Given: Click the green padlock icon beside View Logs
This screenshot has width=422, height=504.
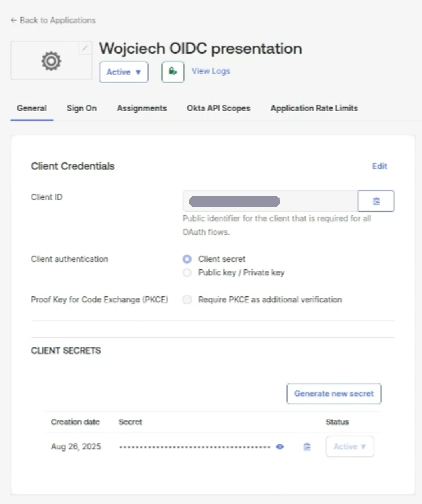Looking at the screenshot, I should coord(172,71).
